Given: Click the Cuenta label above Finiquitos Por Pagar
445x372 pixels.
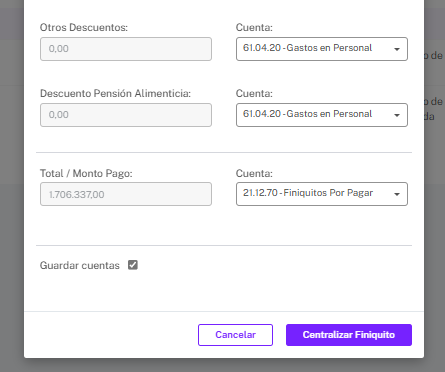Looking at the screenshot, I should click(254, 173).
